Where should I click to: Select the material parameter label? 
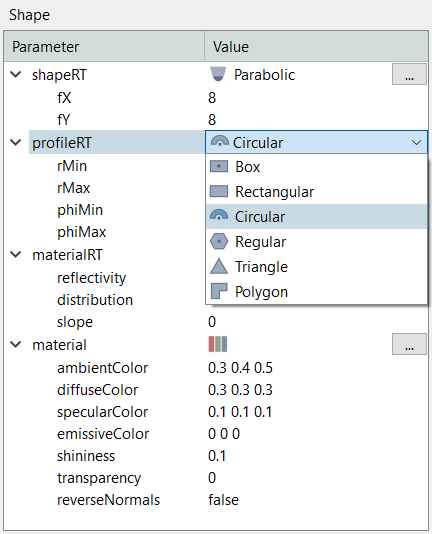coord(59,345)
